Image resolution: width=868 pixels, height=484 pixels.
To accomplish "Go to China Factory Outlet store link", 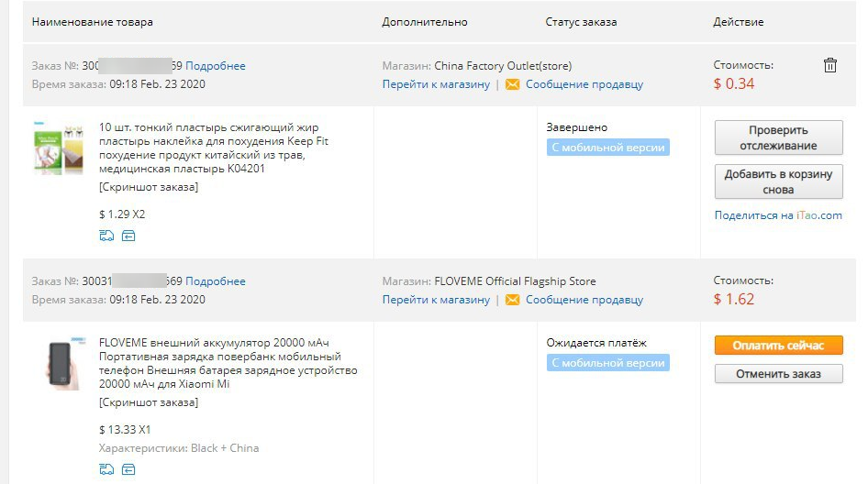I will pyautogui.click(x=436, y=84).
